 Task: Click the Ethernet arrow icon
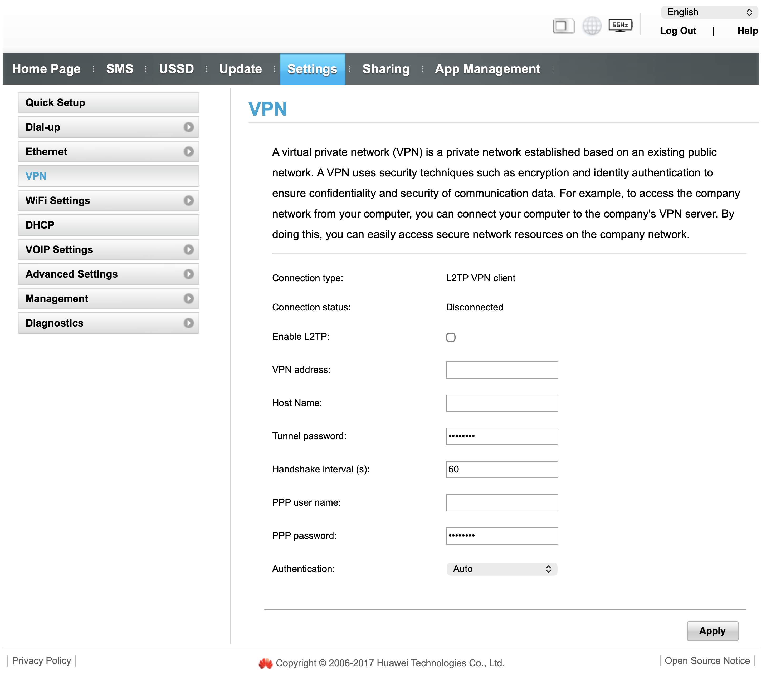(x=189, y=152)
